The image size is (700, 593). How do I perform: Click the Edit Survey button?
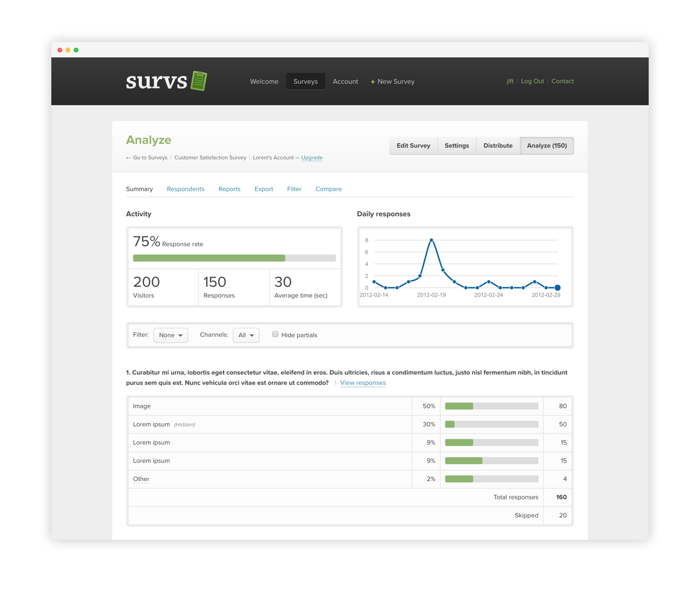(x=413, y=145)
